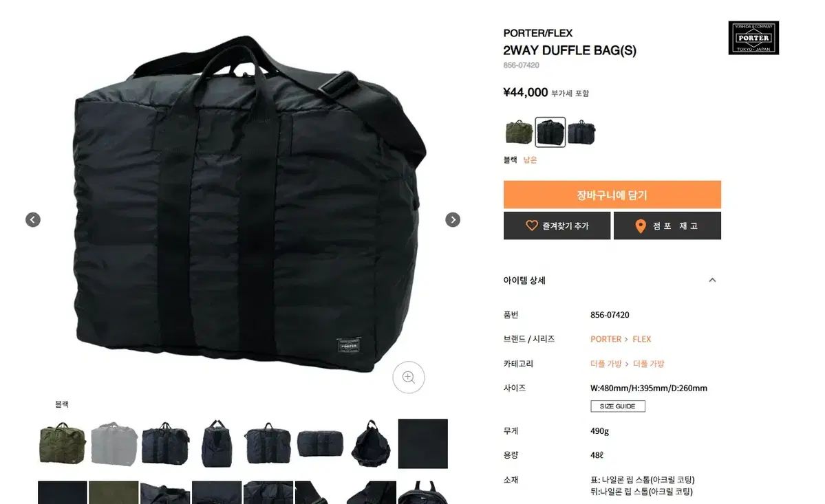Click the heart favorites icon
Viewport: 825px width, 504px height.
(532, 226)
